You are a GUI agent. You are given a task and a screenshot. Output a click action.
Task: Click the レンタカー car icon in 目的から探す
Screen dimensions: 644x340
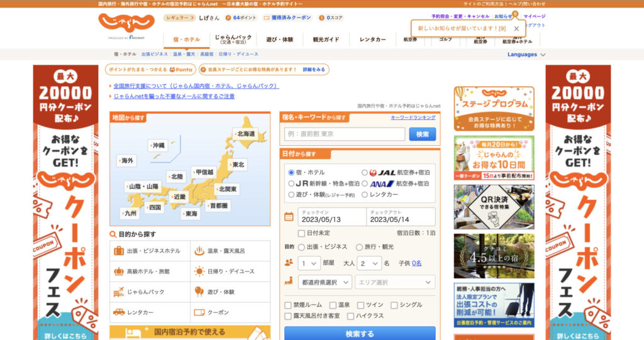119,312
